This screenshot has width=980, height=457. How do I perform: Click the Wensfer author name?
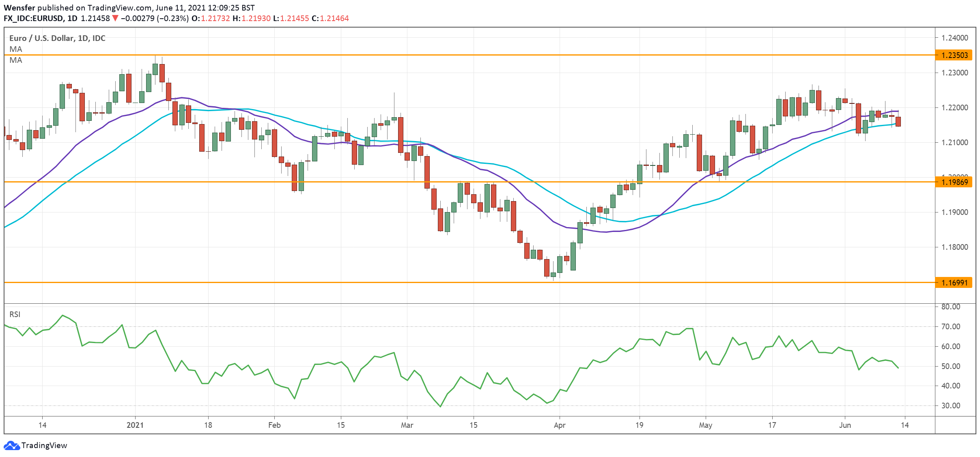click(19, 7)
